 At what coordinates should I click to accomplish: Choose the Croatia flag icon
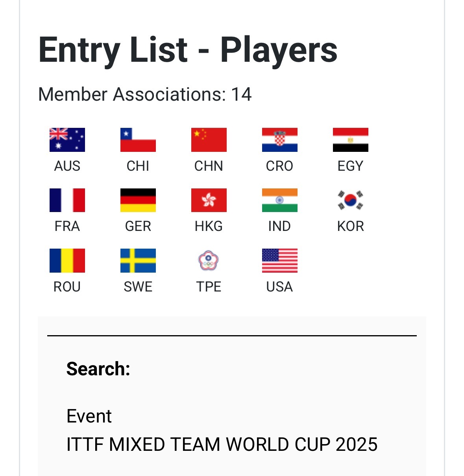click(x=280, y=140)
